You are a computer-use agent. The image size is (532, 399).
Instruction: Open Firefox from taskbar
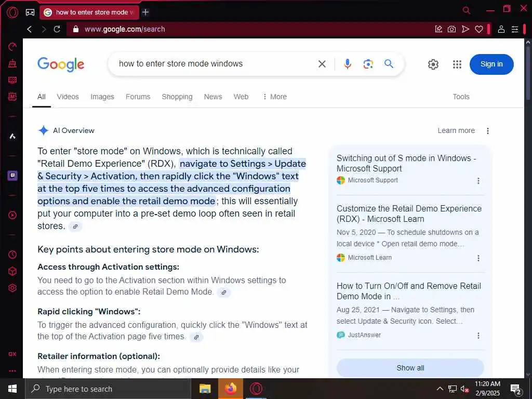point(230,389)
